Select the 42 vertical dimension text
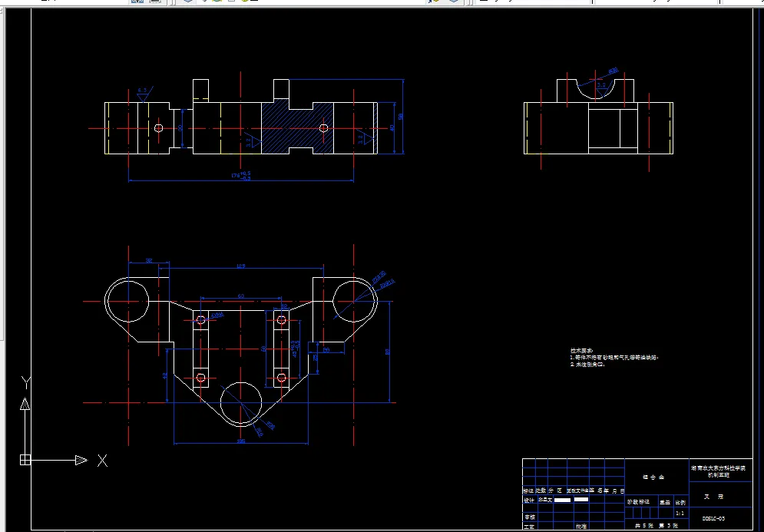The height and width of the screenshot is (532, 764). click(165, 375)
